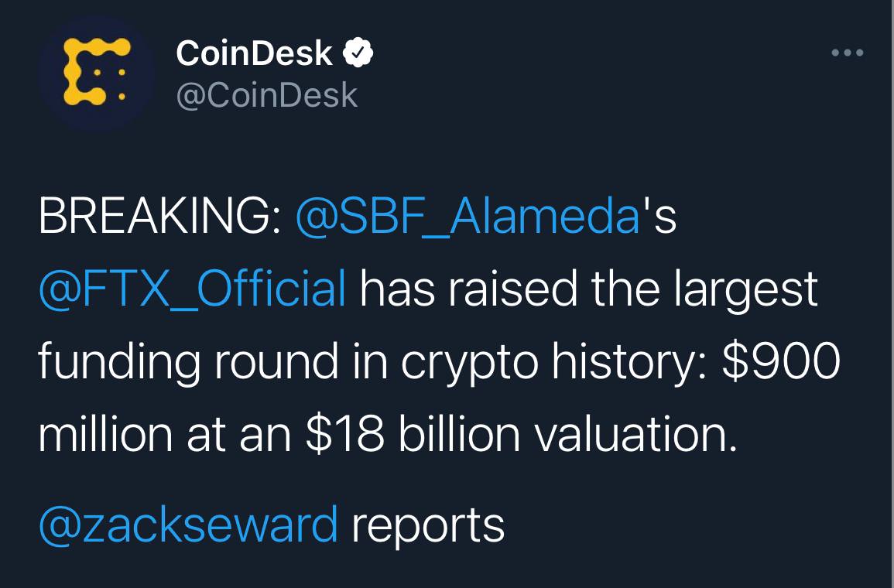
Task: Click the word "reports" after @zackseward
Action: point(428,525)
